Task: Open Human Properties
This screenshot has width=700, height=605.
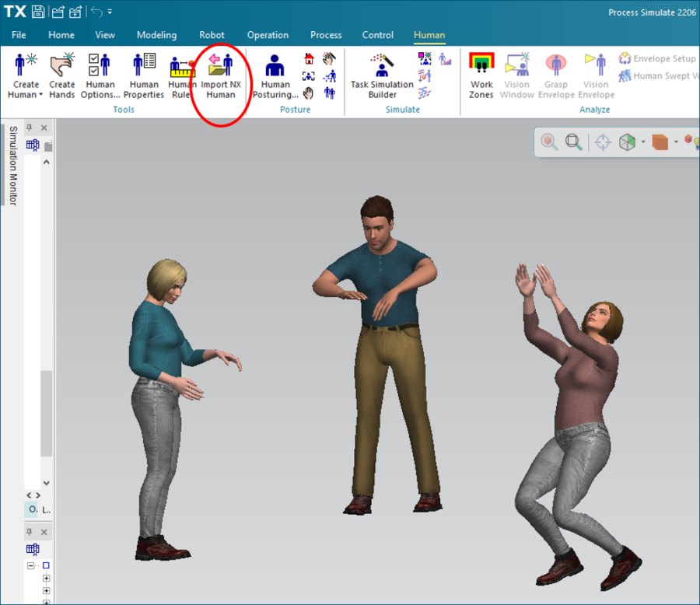Action: click(144, 76)
